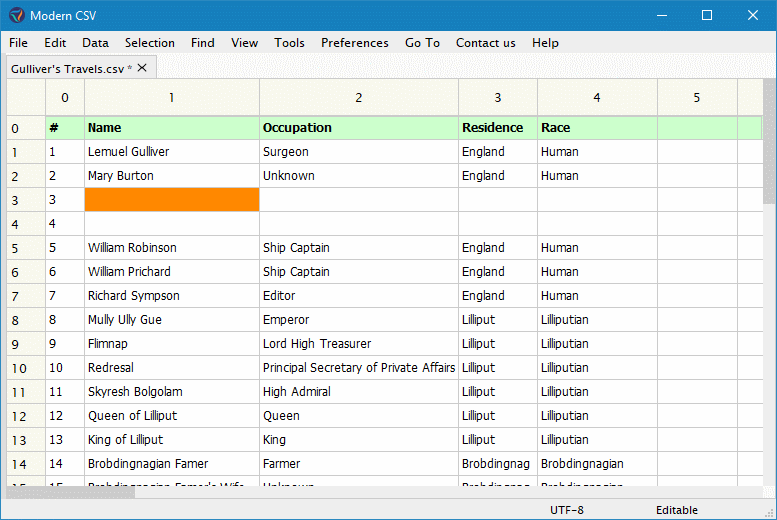Select the Unknown occupation cell for Mary Burton
Image resolution: width=777 pixels, height=520 pixels.
359,176
